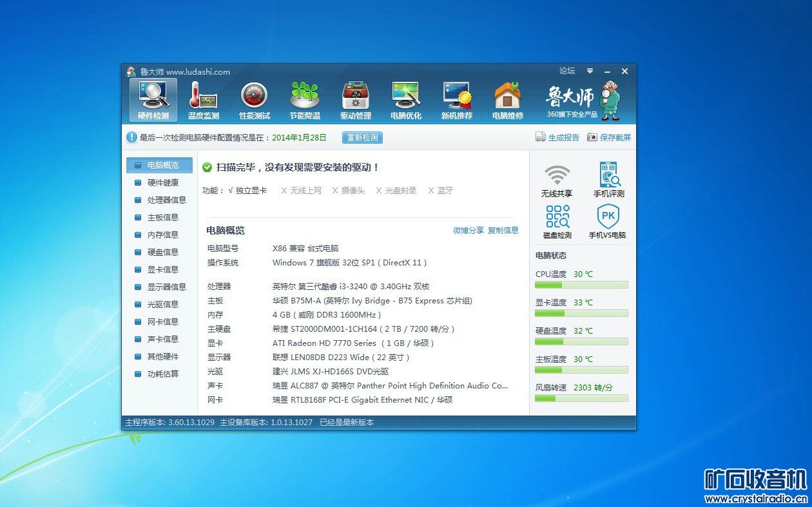Select 硬盘信息 in the sidebar
Viewport: 812px width, 507px height.
coord(159,252)
